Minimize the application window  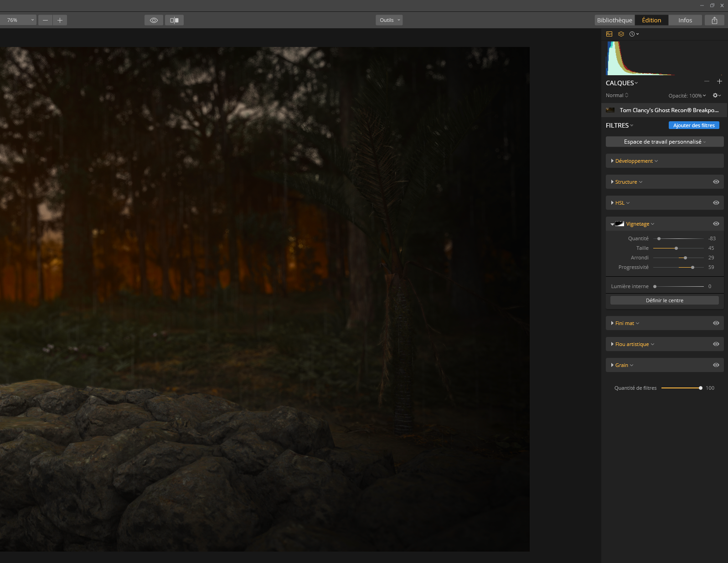tap(702, 5)
